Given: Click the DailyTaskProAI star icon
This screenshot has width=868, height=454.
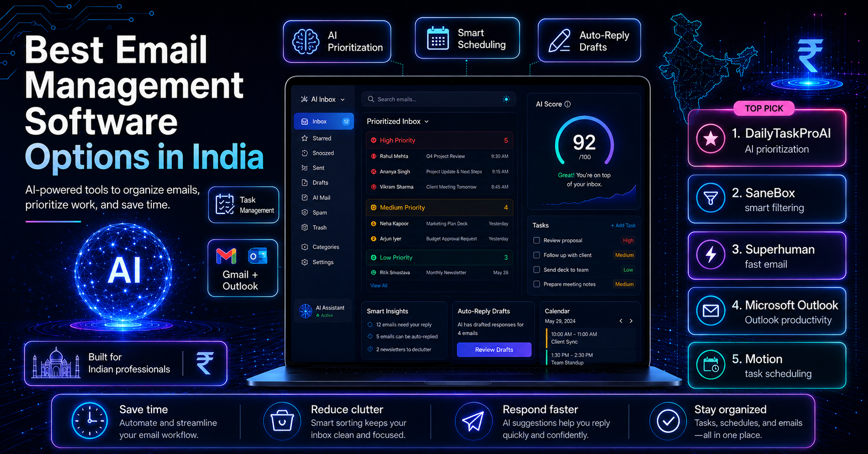Looking at the screenshot, I should click(x=711, y=139).
